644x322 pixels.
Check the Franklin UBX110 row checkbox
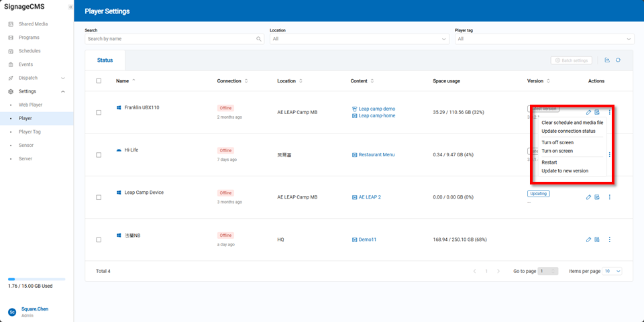pos(99,112)
